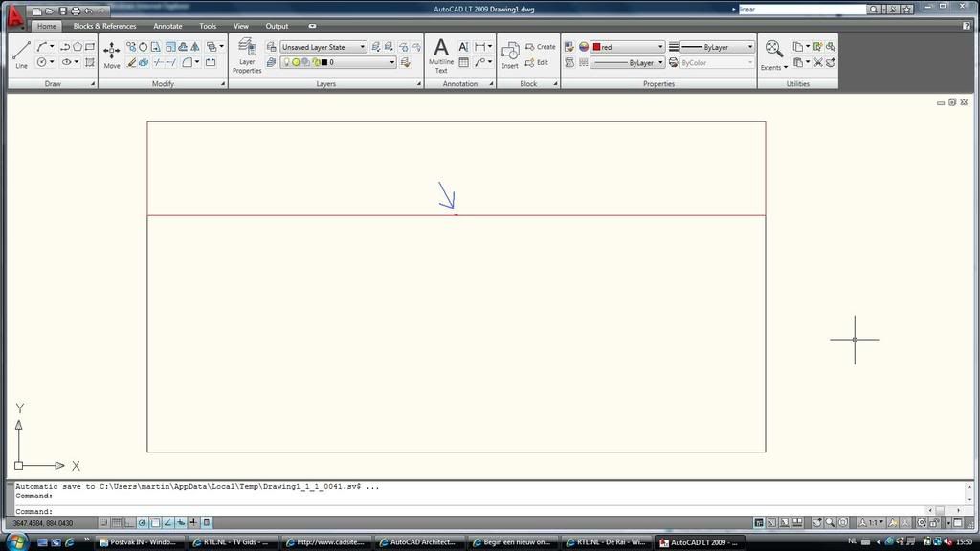
Task: Expand the Modify panel
Action: [x=223, y=84]
